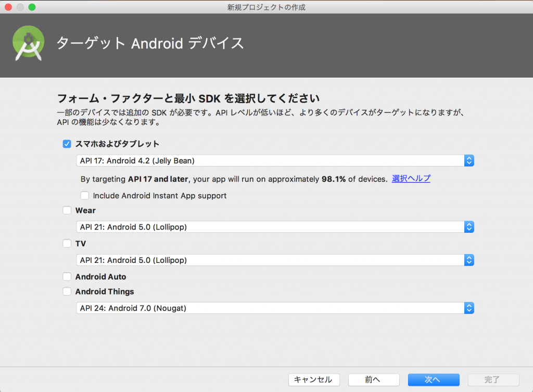Click the 98.1% of devices text

[354, 179]
